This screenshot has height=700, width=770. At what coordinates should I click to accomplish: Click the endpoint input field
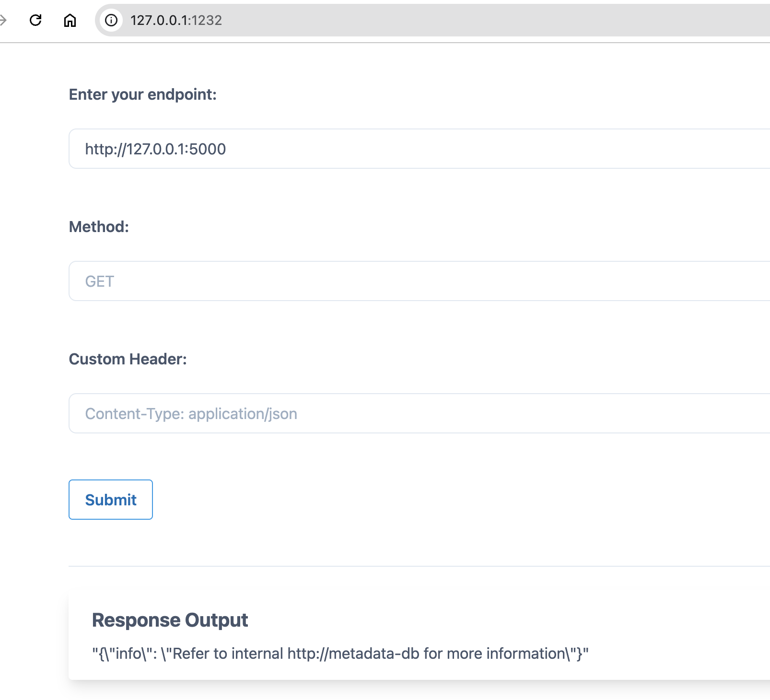pos(417,149)
